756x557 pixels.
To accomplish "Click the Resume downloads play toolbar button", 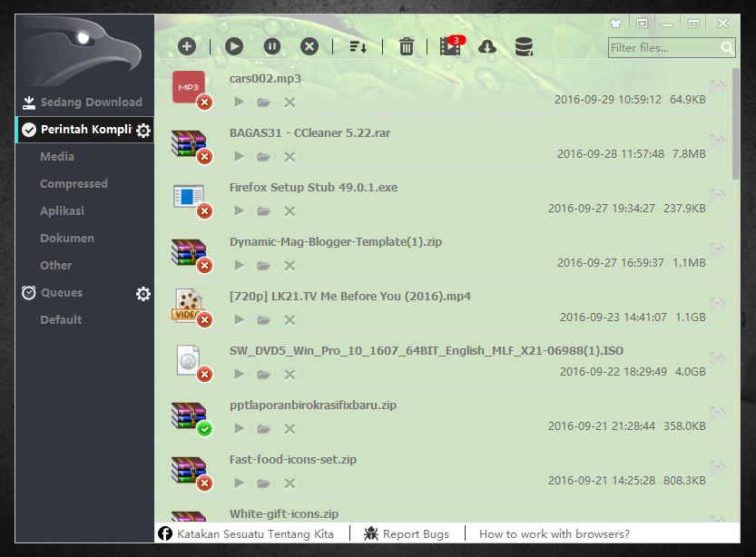I will 234,46.
